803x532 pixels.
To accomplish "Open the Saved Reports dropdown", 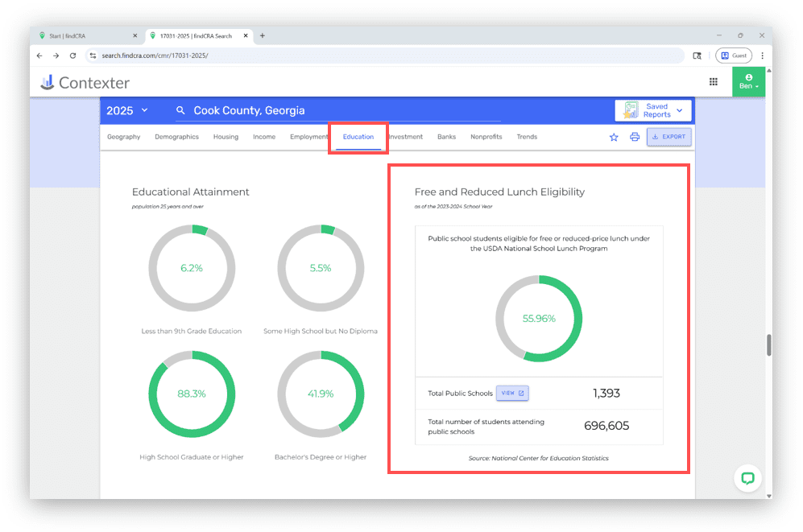I will click(x=653, y=110).
